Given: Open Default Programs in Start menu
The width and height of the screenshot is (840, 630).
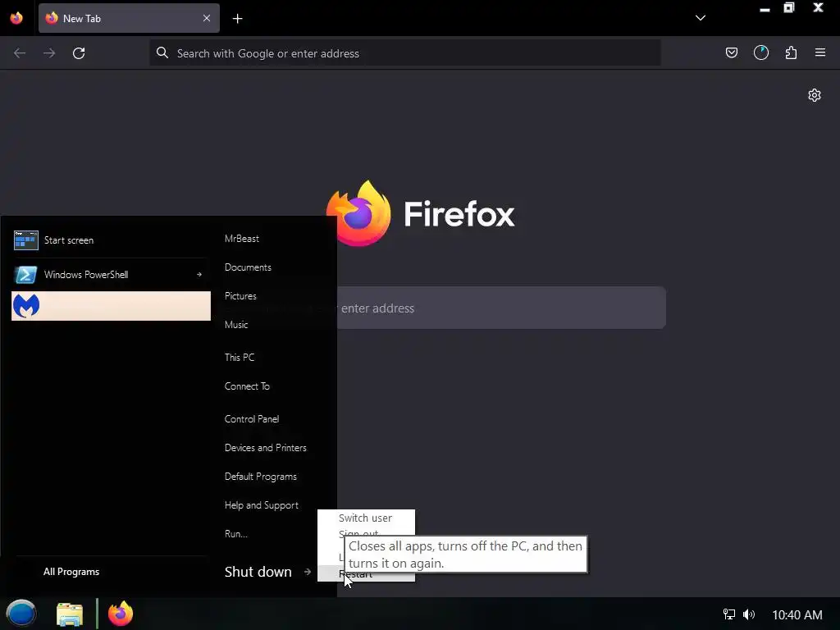Looking at the screenshot, I should point(260,477).
